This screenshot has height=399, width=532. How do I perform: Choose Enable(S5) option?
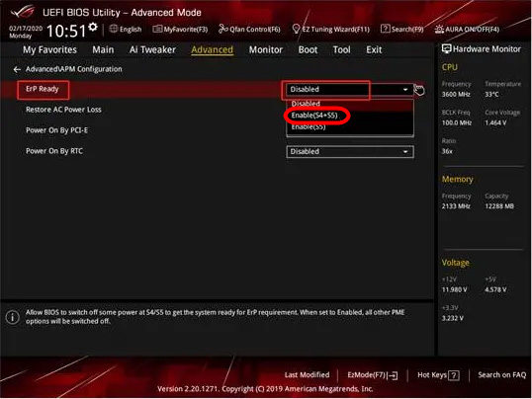(x=350, y=126)
